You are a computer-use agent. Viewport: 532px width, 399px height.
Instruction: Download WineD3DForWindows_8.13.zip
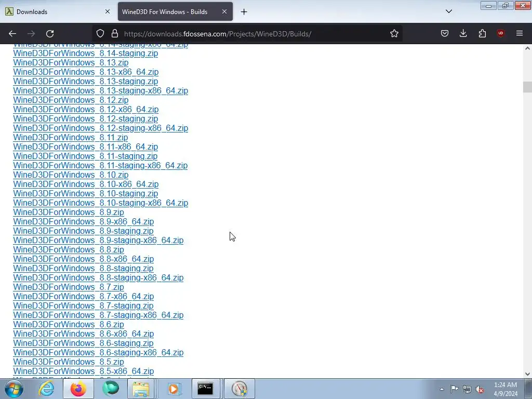[71, 62]
